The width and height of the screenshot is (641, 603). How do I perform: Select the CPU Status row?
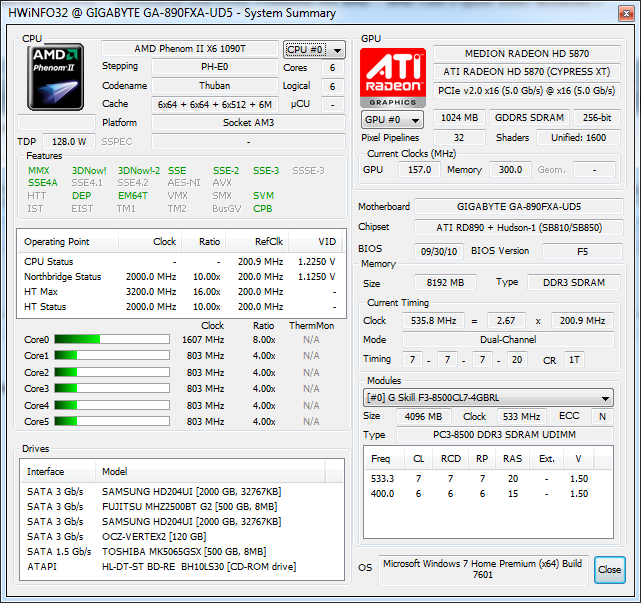(x=182, y=262)
